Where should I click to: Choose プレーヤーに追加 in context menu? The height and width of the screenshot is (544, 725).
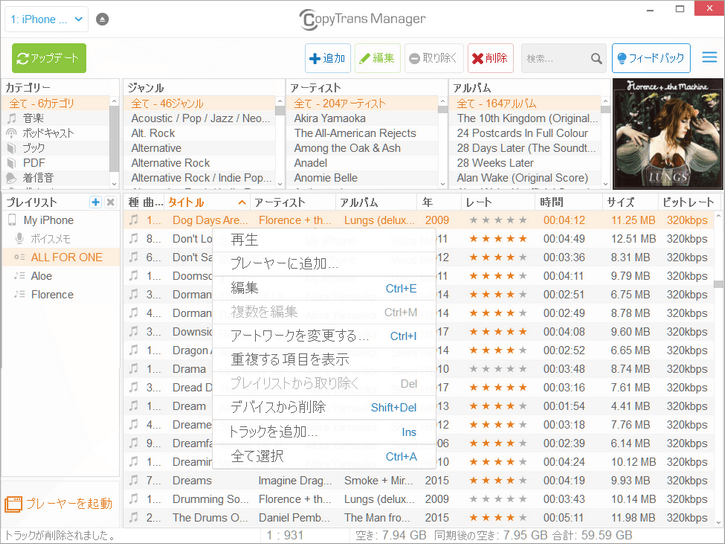(x=324, y=263)
